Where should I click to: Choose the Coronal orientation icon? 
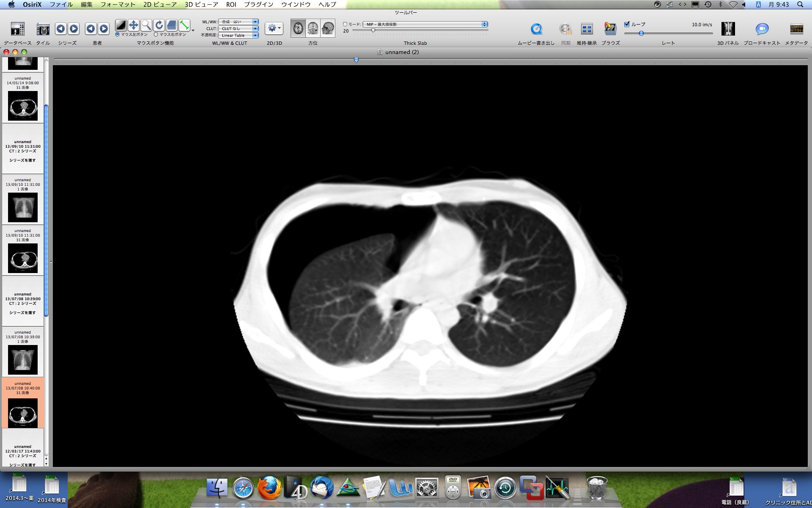tap(313, 28)
